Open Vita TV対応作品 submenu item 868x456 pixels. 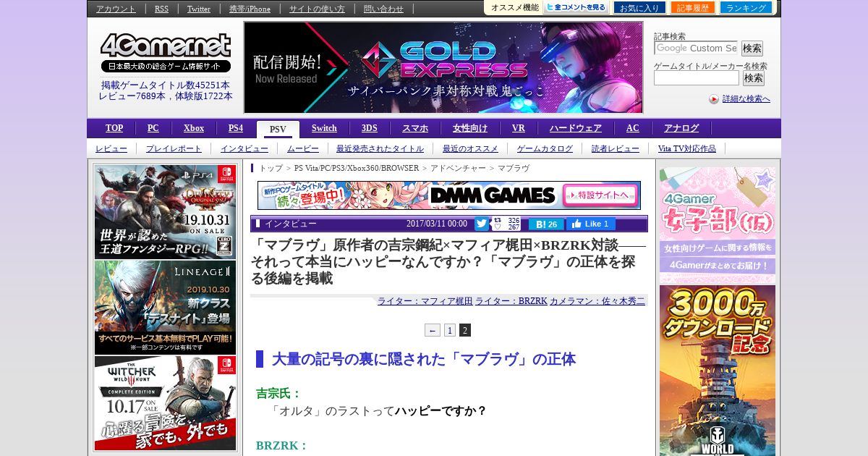[687, 148]
